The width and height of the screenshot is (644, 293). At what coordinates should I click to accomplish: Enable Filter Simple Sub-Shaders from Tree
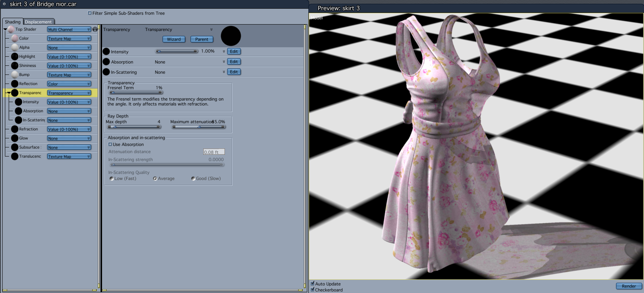(90, 13)
